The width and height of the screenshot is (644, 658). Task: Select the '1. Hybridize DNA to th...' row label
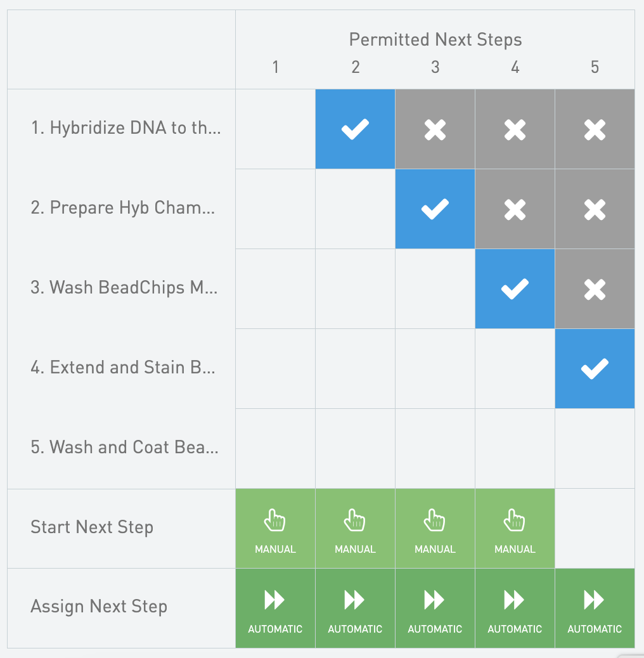coord(126,128)
